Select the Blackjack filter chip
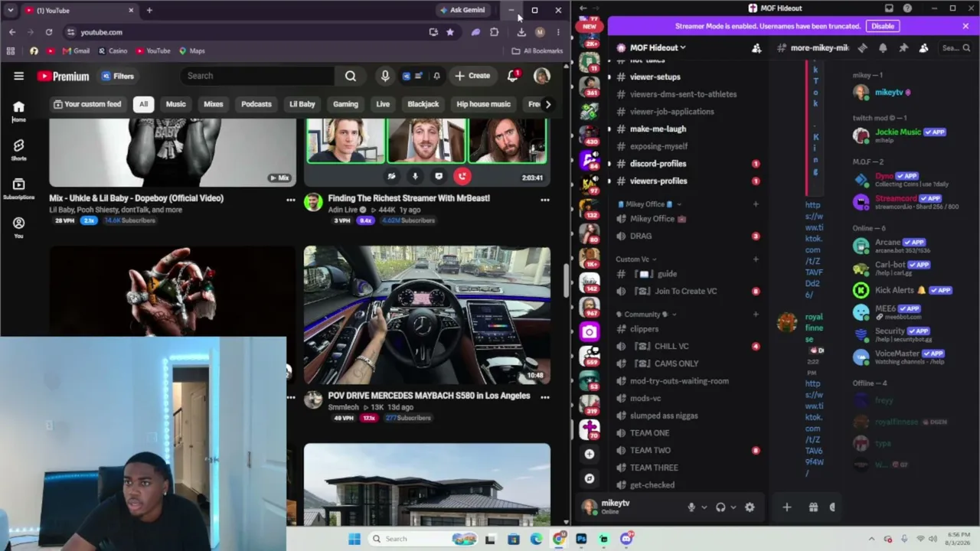 tap(423, 104)
